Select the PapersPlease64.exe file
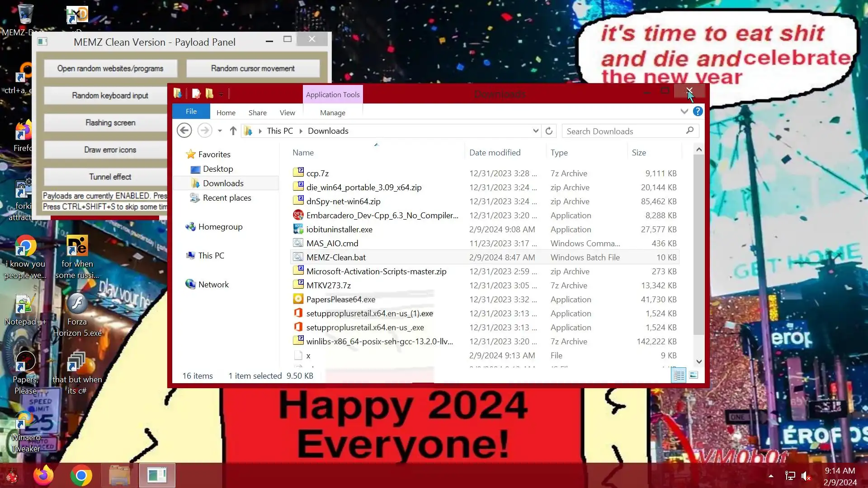The image size is (868, 488). pyautogui.click(x=340, y=299)
